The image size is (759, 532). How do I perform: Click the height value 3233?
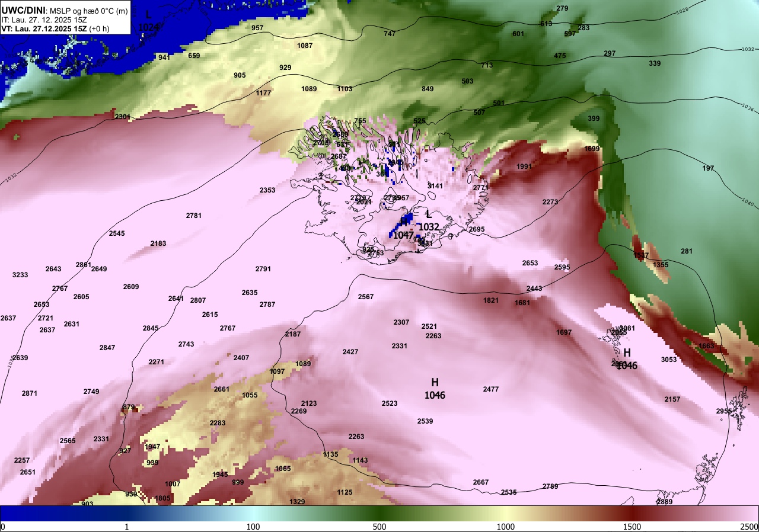tap(20, 275)
